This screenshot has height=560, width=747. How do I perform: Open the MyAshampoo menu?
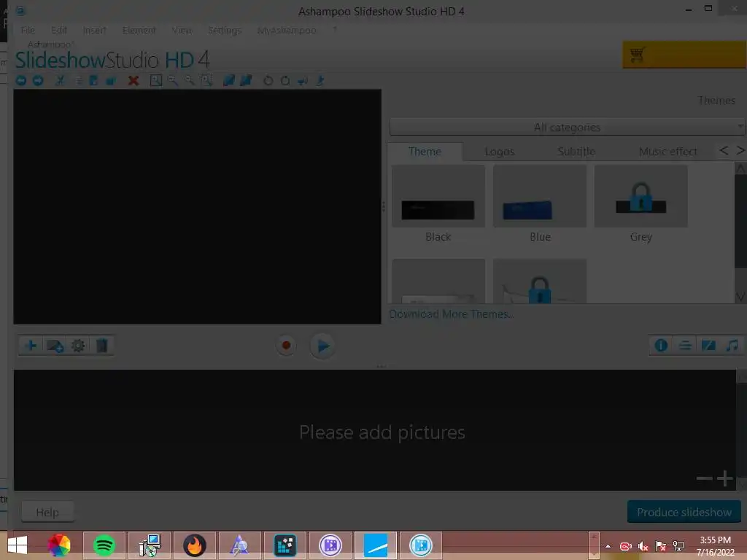click(286, 30)
